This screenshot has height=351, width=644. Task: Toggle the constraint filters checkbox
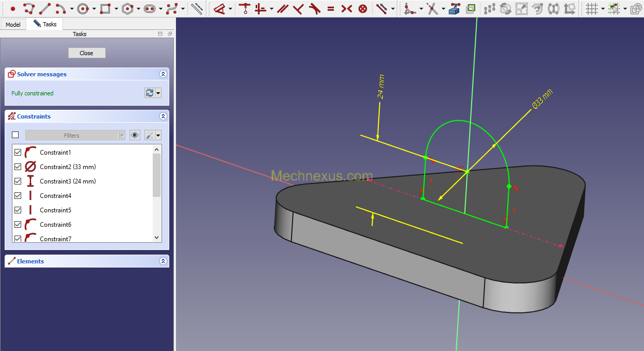click(15, 135)
